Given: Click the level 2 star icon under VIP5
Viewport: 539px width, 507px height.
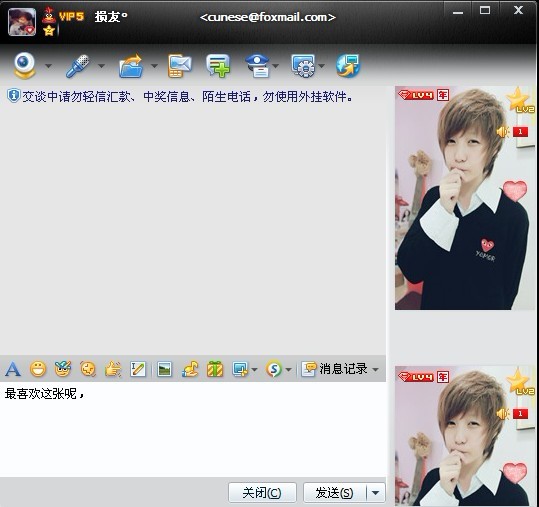Looking at the screenshot, I should coord(50,31).
